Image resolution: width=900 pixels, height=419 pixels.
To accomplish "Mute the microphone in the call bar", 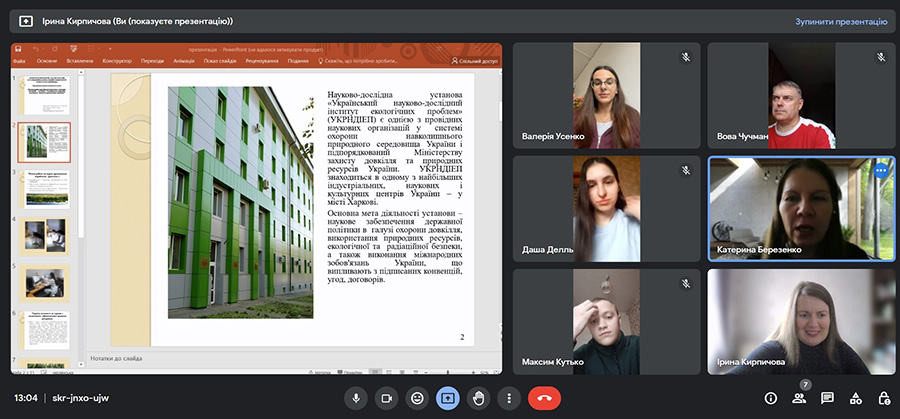I will coord(355,398).
